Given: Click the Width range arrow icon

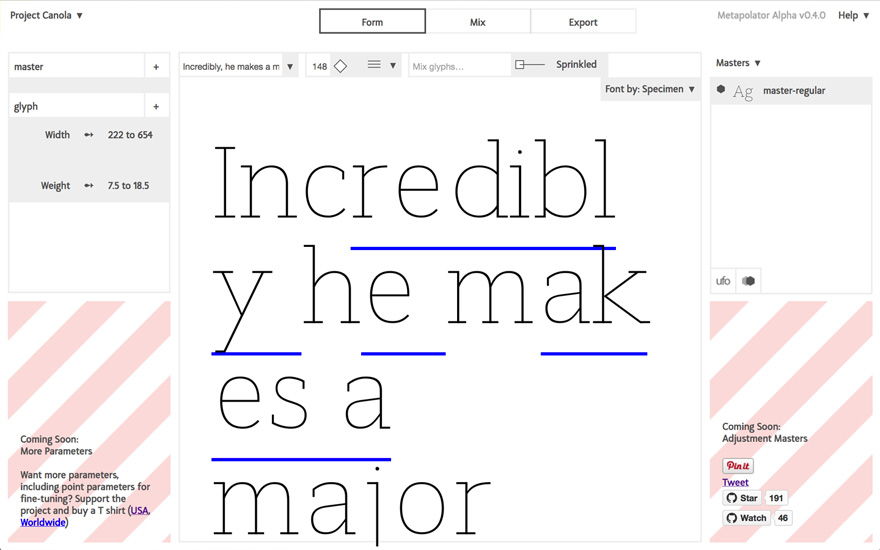Looking at the screenshot, I should point(89,135).
